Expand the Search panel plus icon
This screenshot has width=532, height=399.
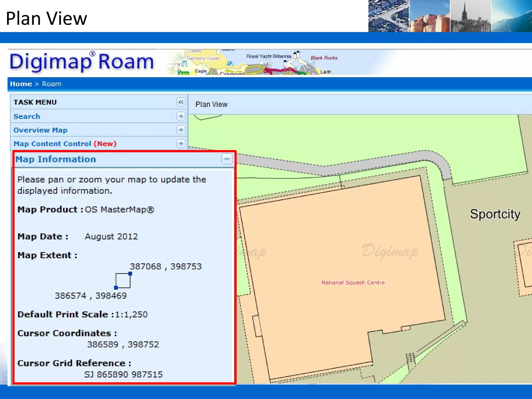point(181,116)
